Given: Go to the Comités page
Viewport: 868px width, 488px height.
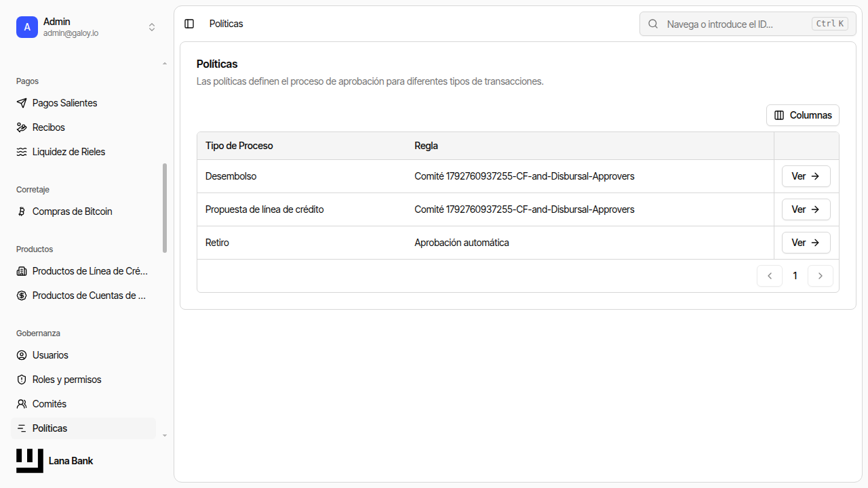Looking at the screenshot, I should click(x=83, y=404).
